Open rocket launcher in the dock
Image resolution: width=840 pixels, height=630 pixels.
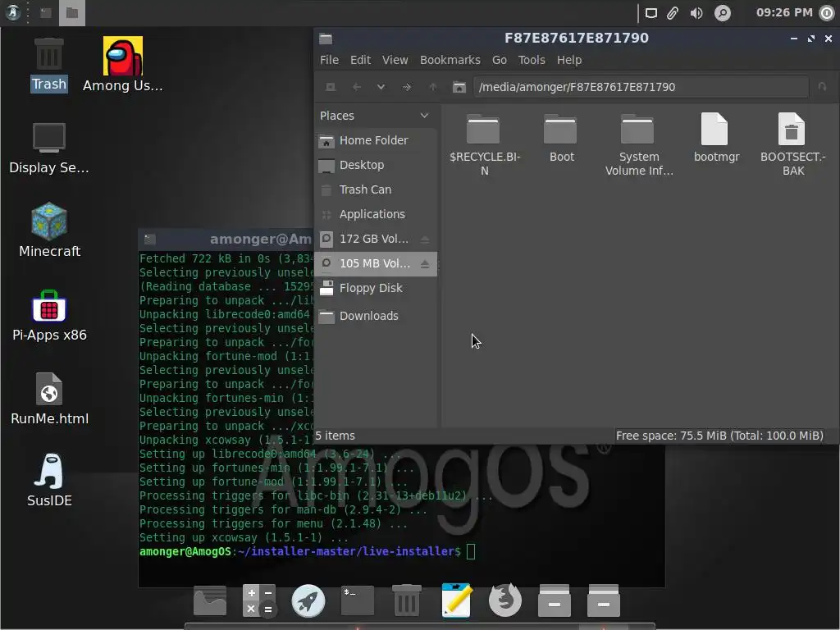pos(308,600)
